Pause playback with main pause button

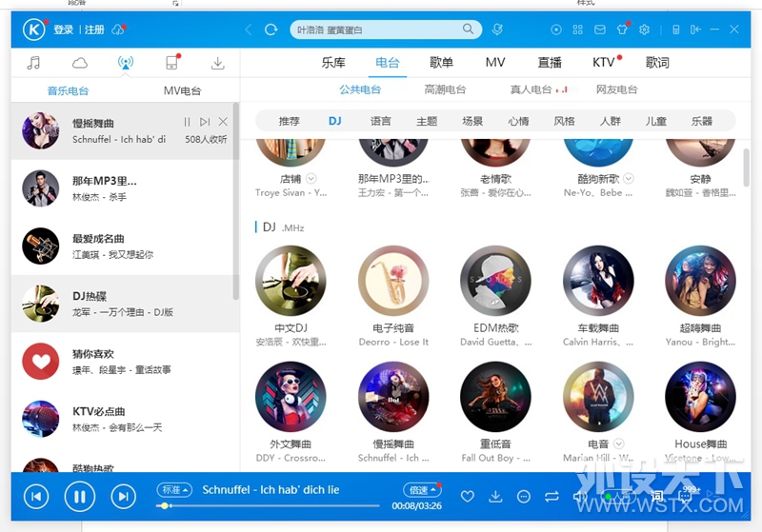pos(80,496)
